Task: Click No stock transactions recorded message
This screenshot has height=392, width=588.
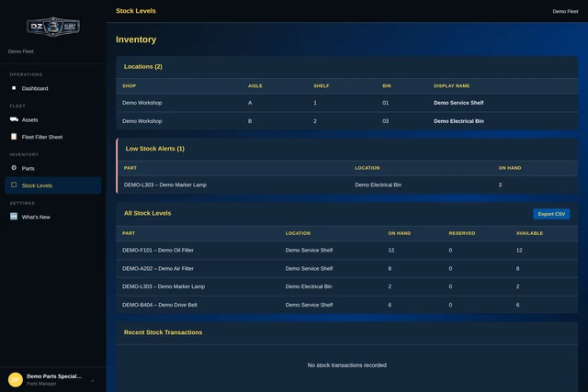Action: (347, 365)
